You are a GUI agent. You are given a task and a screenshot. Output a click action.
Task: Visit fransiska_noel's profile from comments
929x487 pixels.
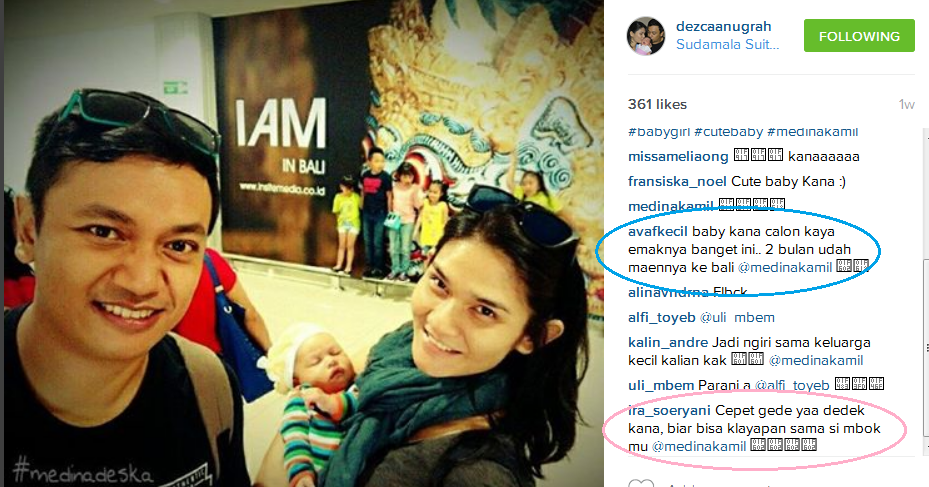tap(677, 181)
